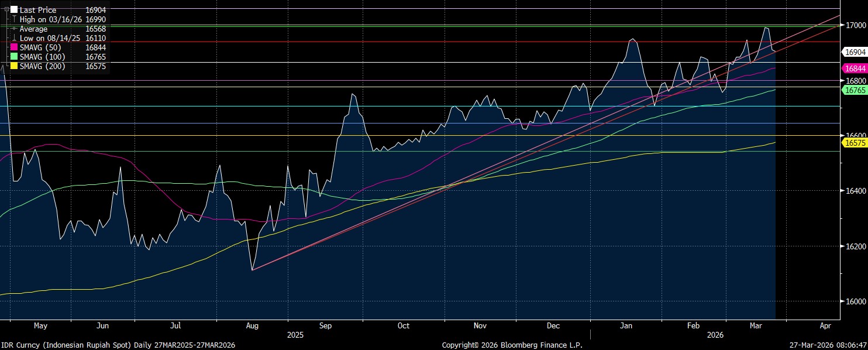This screenshot has width=868, height=350.
Task: Select the Average marker icon in legend
Action: (x=14, y=29)
